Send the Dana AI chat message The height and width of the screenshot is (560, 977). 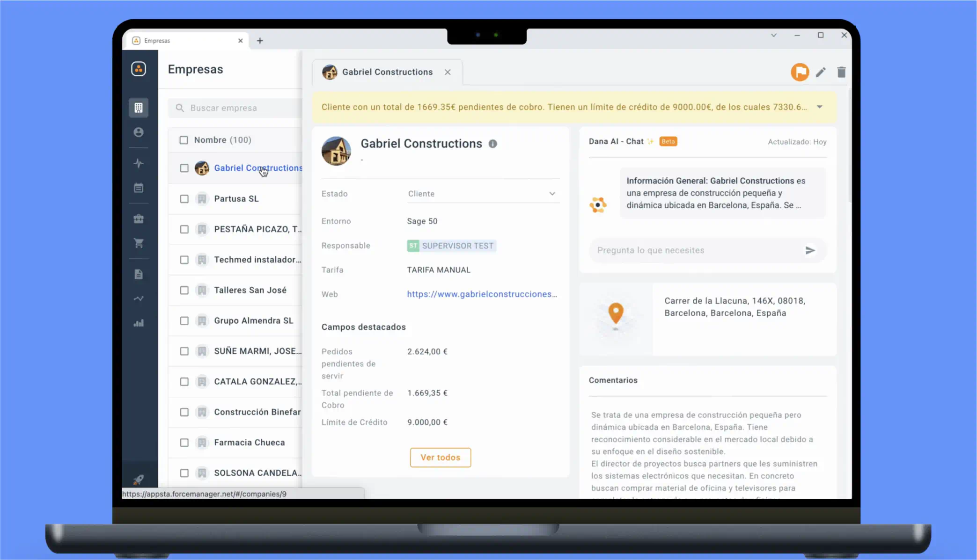(x=810, y=250)
